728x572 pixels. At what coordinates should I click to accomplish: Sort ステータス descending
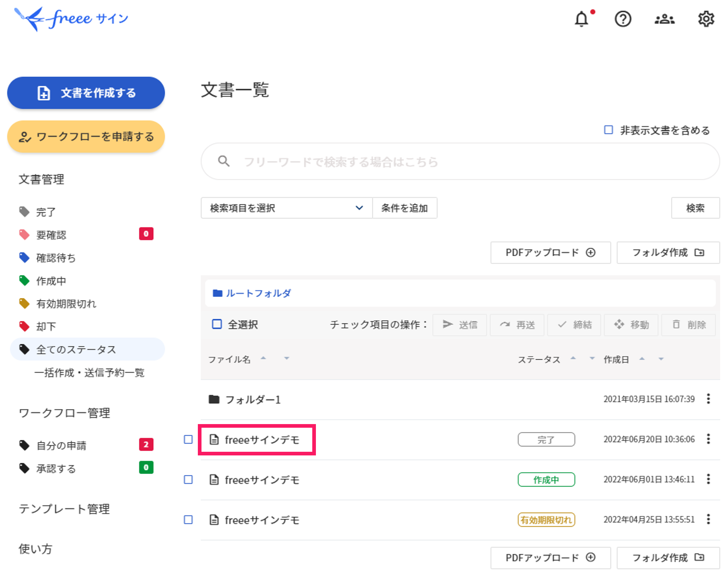click(x=592, y=359)
